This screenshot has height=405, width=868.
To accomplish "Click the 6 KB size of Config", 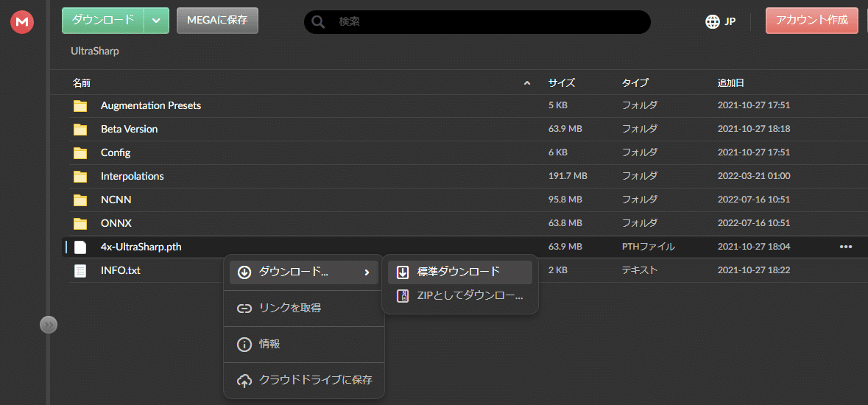I will pos(557,153).
